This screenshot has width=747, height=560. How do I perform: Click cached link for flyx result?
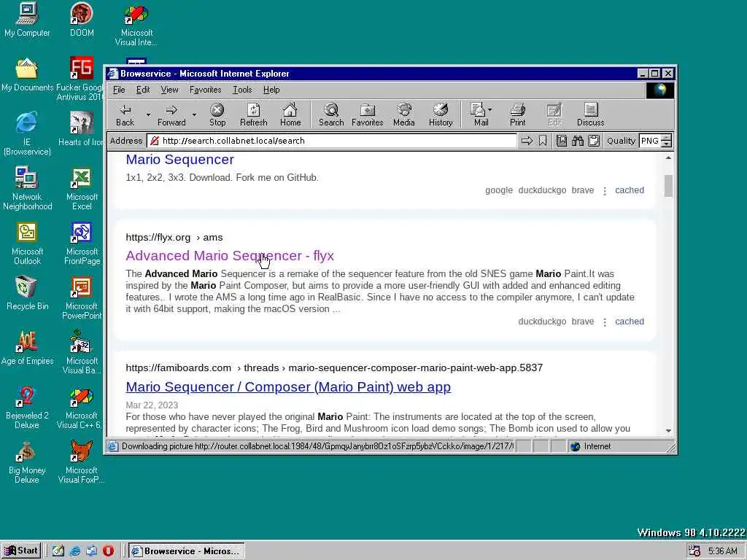tap(630, 322)
